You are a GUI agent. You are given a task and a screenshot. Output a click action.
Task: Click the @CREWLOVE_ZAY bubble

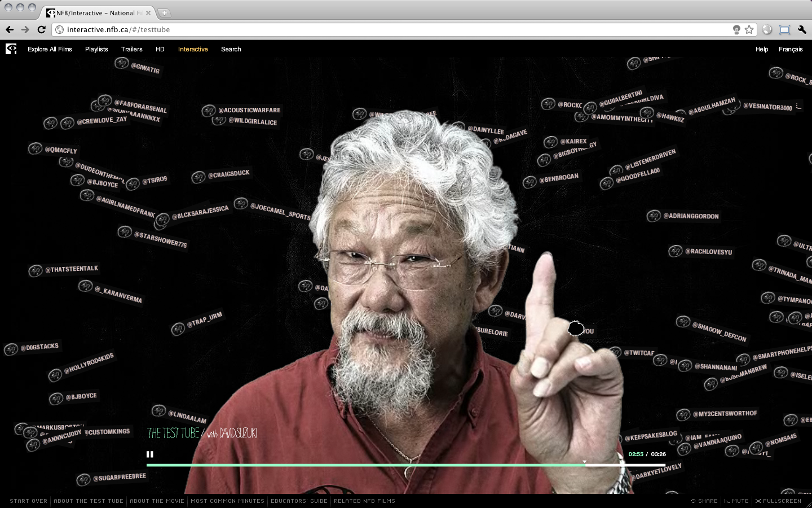[94, 121]
